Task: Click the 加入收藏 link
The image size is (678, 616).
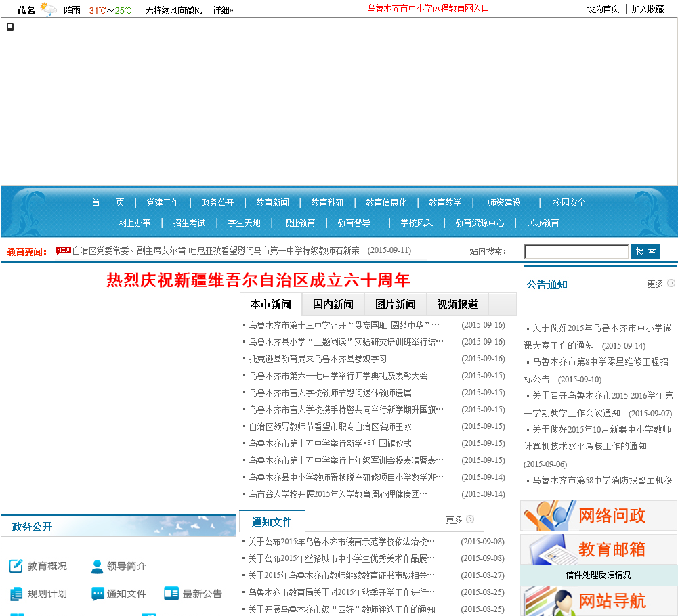Action: 648,9
